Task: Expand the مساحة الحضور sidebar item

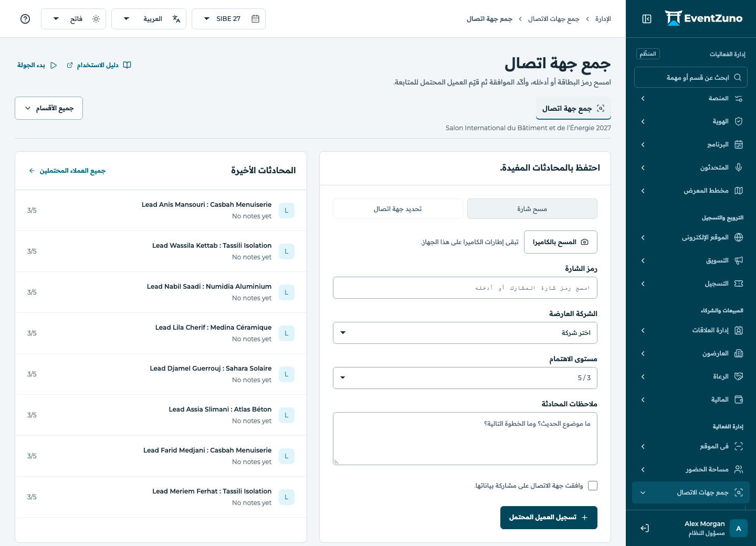Action: pos(691,470)
